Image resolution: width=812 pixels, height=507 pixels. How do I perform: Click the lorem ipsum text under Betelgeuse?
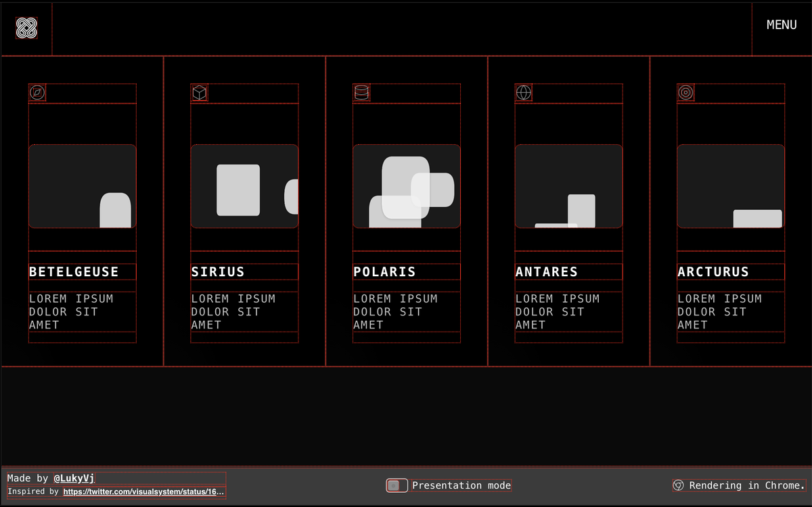coord(71,311)
